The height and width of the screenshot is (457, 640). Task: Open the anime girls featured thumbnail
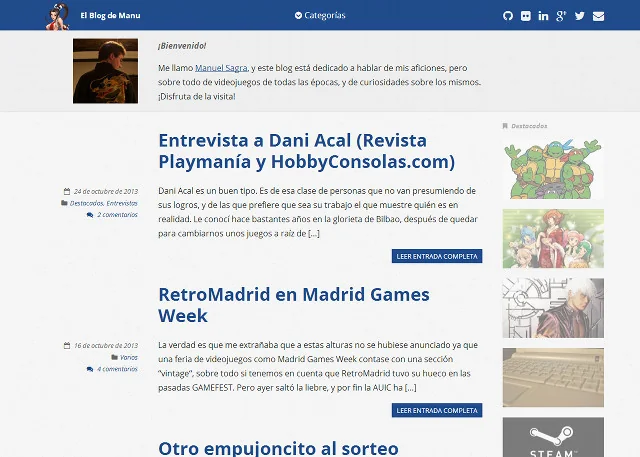(553, 239)
